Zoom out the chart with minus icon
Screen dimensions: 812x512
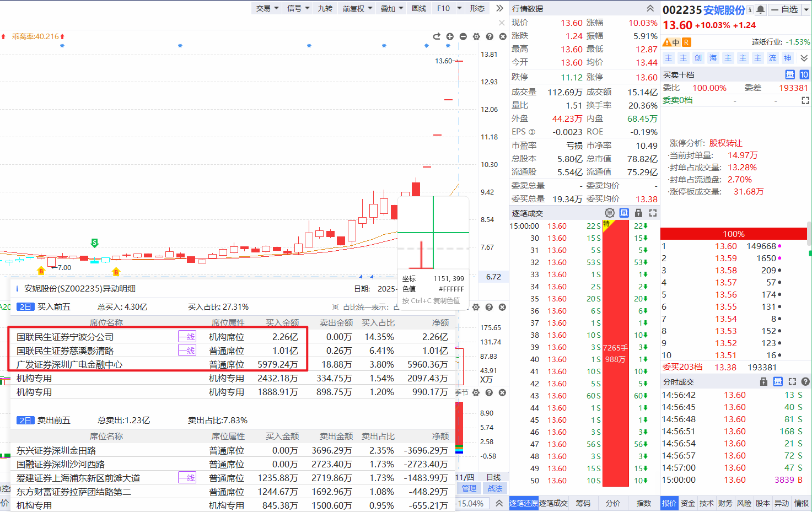(463, 36)
